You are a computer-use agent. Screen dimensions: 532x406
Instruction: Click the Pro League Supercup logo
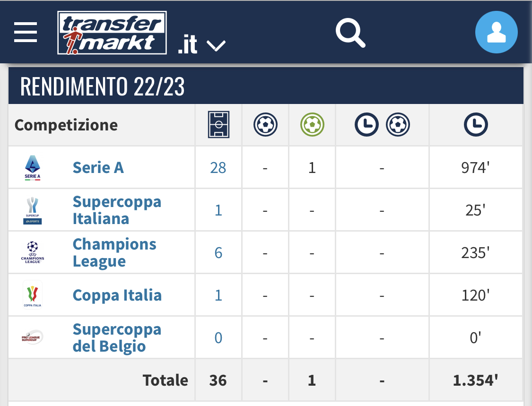pos(33,337)
